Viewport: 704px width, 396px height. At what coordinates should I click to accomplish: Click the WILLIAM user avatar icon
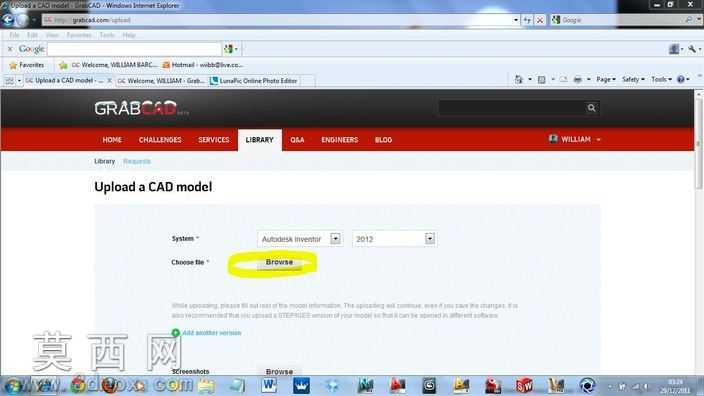tap(553, 139)
